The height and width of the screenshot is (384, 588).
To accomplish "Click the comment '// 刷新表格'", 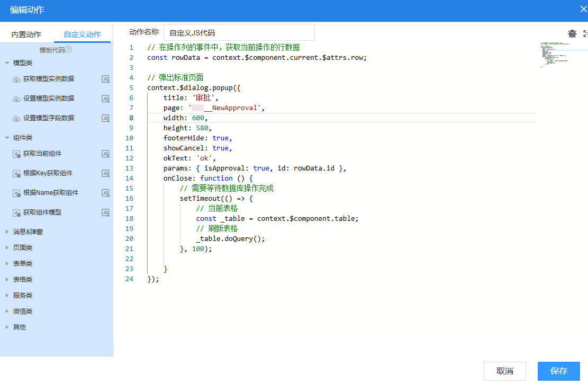I will tap(217, 229).
